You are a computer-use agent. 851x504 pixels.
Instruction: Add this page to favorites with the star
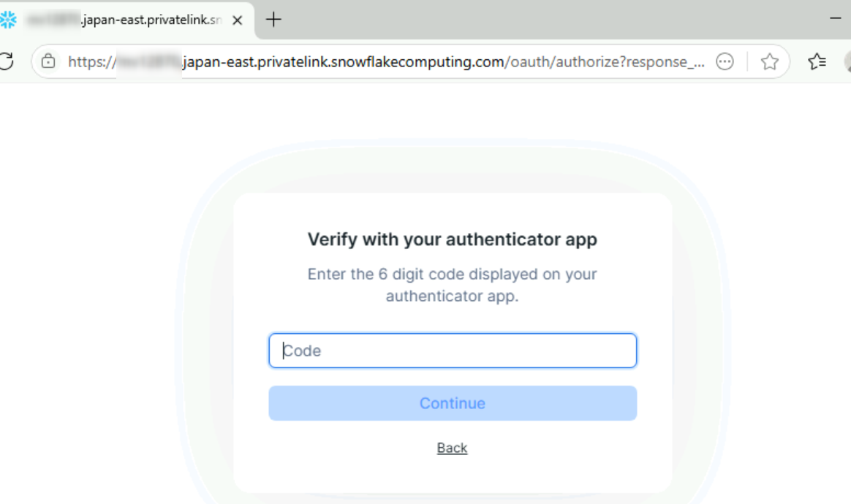769,62
